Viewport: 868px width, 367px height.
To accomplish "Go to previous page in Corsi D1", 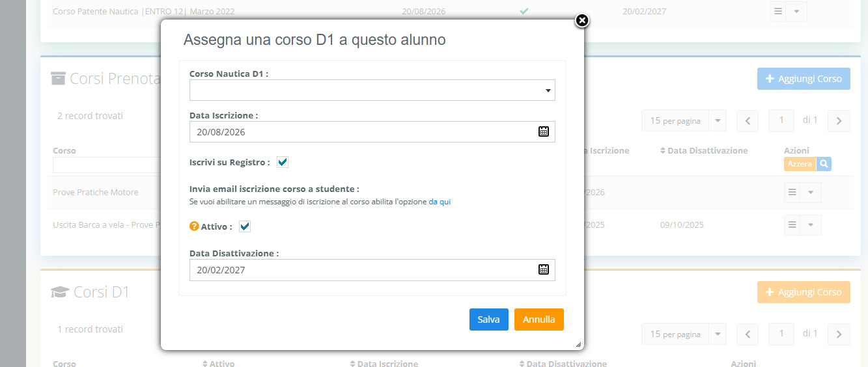I will 748,334.
